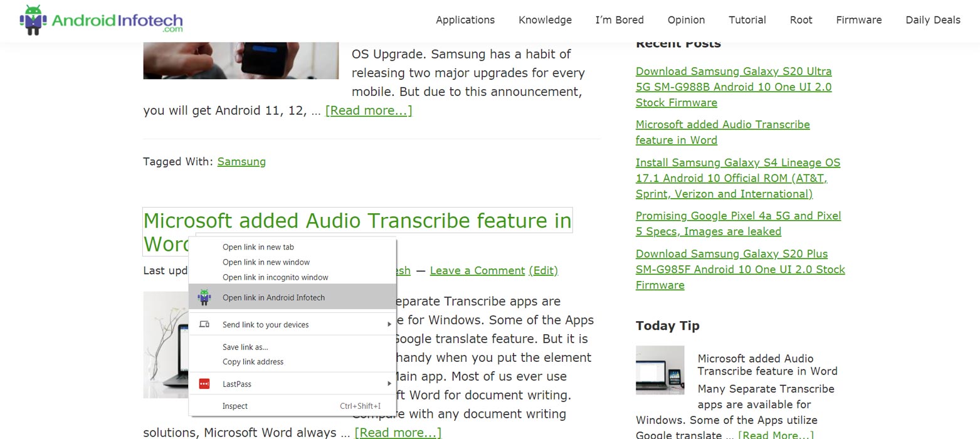Click the Android Infotech site logo
980x439 pixels.
(102, 20)
